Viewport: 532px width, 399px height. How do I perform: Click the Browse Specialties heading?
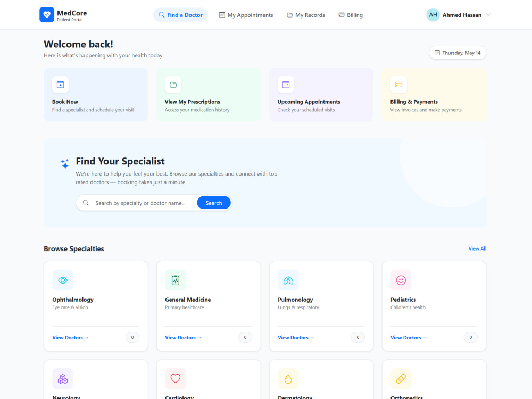click(73, 248)
